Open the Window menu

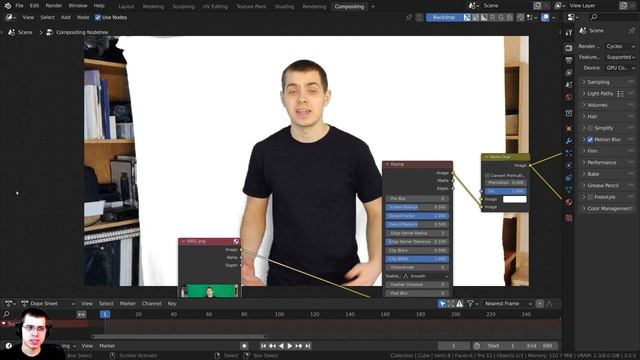[78, 6]
